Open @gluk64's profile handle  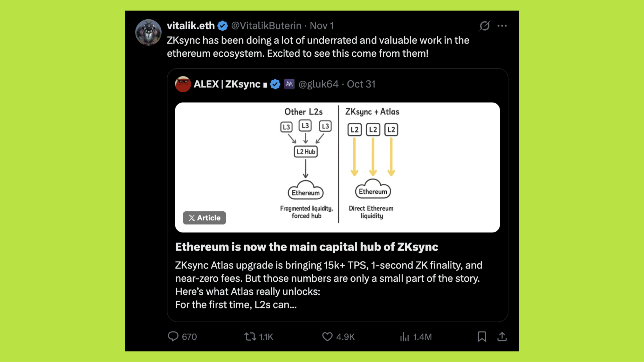pos(318,84)
